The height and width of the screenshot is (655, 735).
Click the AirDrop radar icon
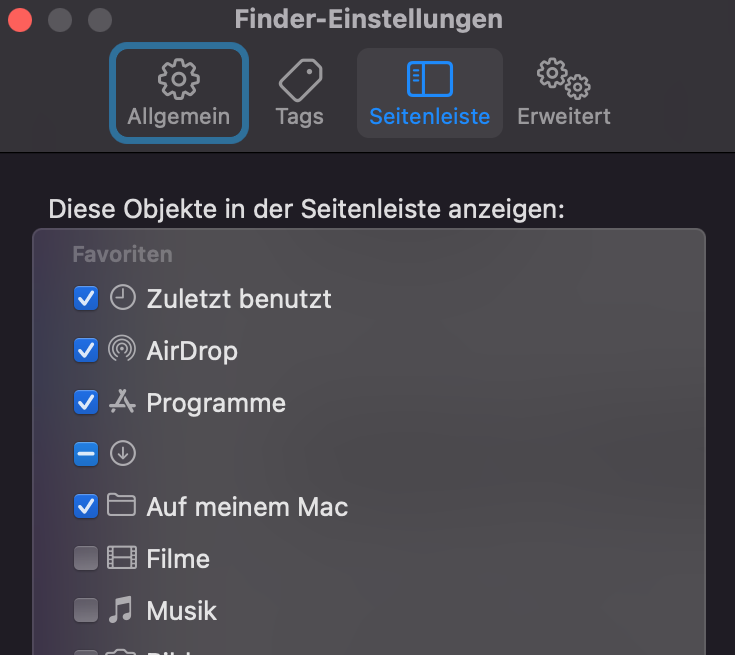122,350
